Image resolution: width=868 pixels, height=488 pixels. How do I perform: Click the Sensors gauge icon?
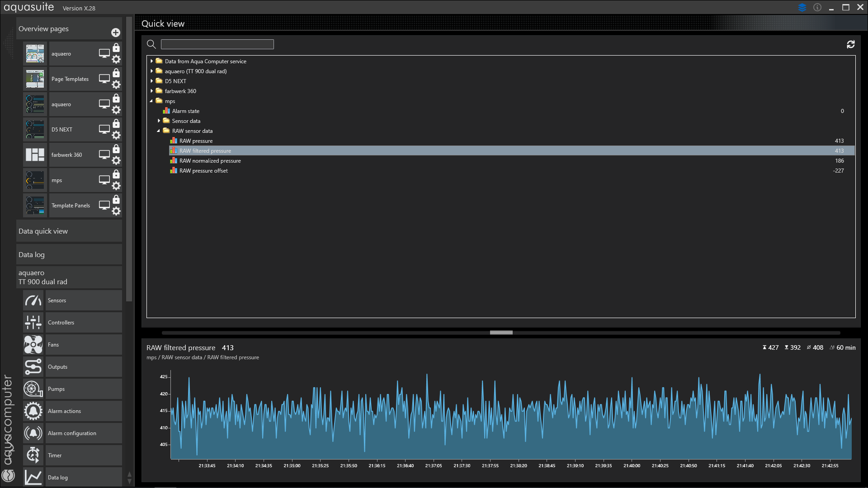[33, 300]
